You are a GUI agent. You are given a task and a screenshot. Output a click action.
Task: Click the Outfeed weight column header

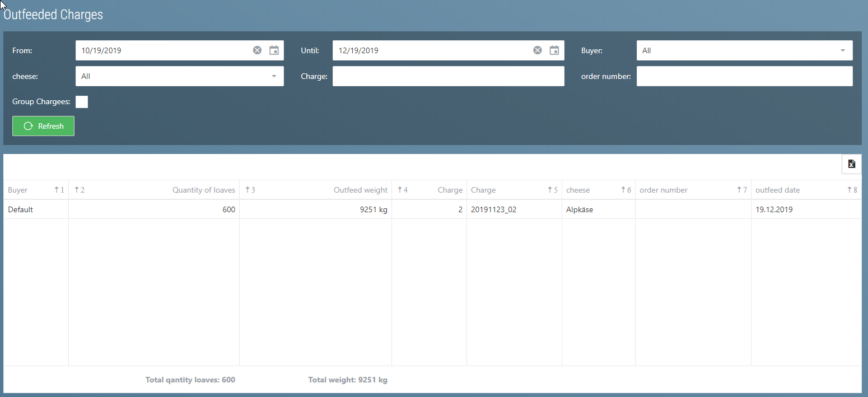tap(360, 190)
